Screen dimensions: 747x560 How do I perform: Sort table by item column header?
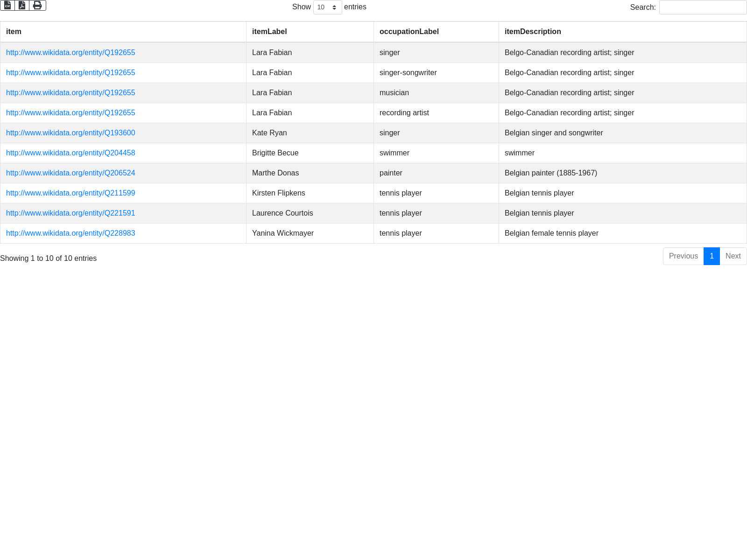pos(14,32)
